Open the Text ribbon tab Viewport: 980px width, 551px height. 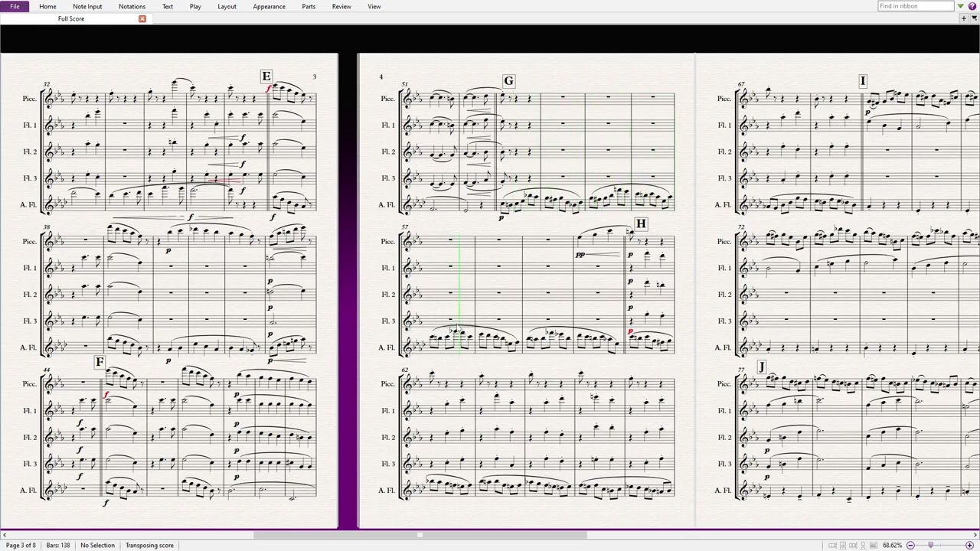coord(168,6)
